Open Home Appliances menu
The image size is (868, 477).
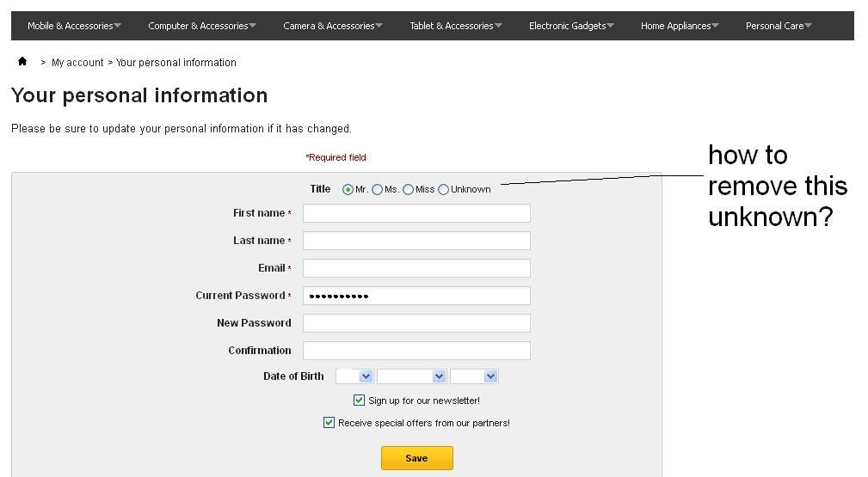coord(679,26)
